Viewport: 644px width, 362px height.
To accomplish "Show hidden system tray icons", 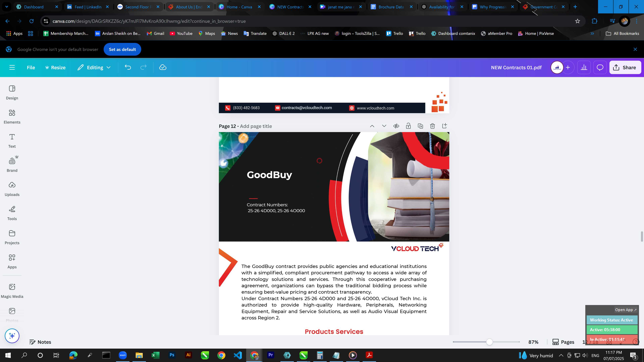I will (x=561, y=355).
